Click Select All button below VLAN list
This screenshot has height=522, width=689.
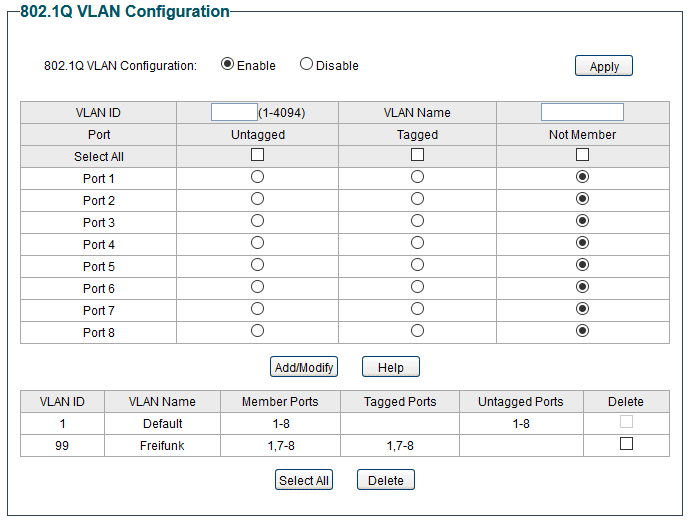point(304,480)
